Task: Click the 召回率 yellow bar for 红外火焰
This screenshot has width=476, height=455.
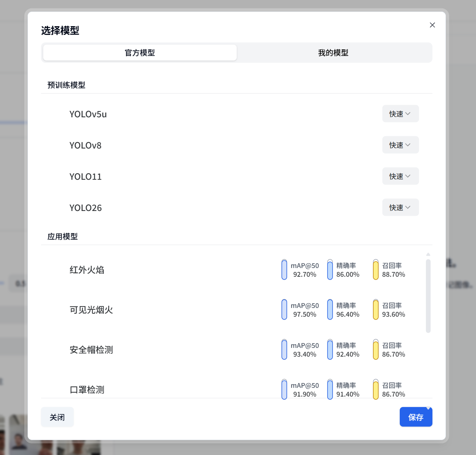Action: pos(376,270)
